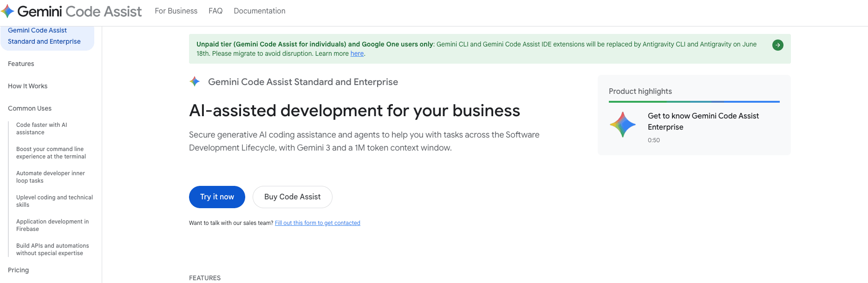Click the 'Product highlights' heading
The image size is (868, 283).
(640, 92)
